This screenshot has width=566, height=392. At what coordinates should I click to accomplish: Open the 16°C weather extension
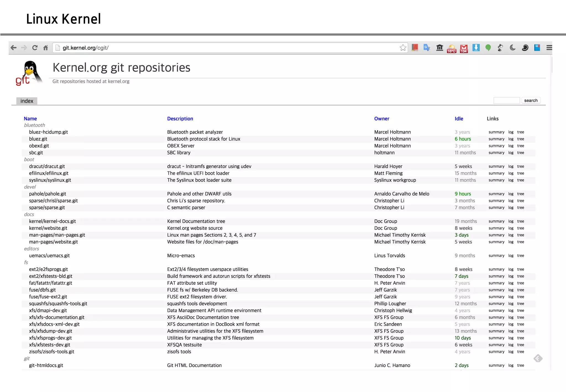click(452, 48)
